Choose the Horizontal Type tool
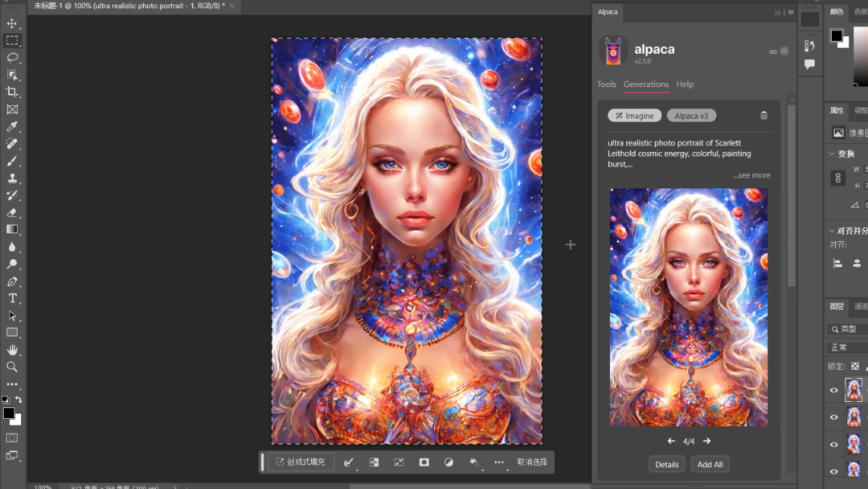Screen dimensions: 868x489 point(12,298)
